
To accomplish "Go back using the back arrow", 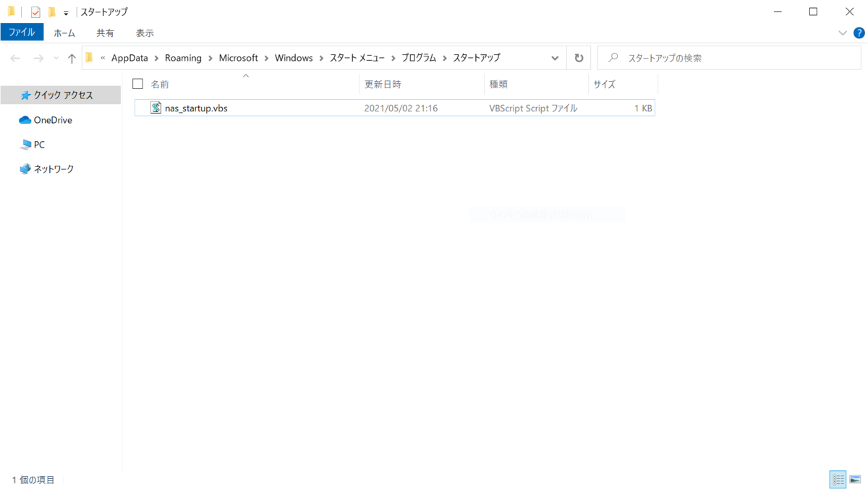I will coord(15,57).
